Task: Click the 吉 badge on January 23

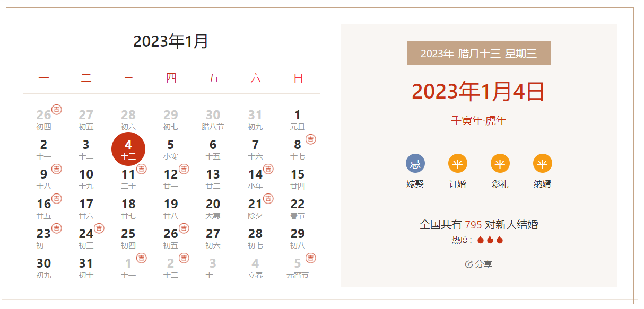Action: (x=57, y=228)
